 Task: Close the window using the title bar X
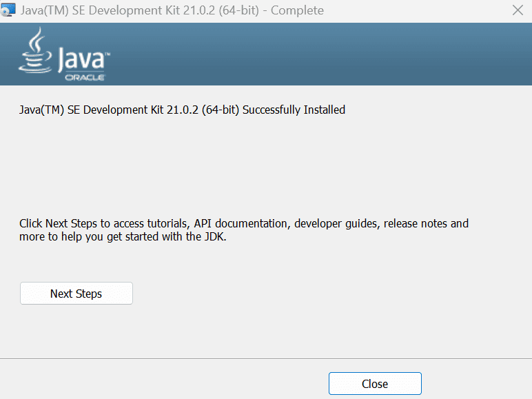tap(518, 10)
